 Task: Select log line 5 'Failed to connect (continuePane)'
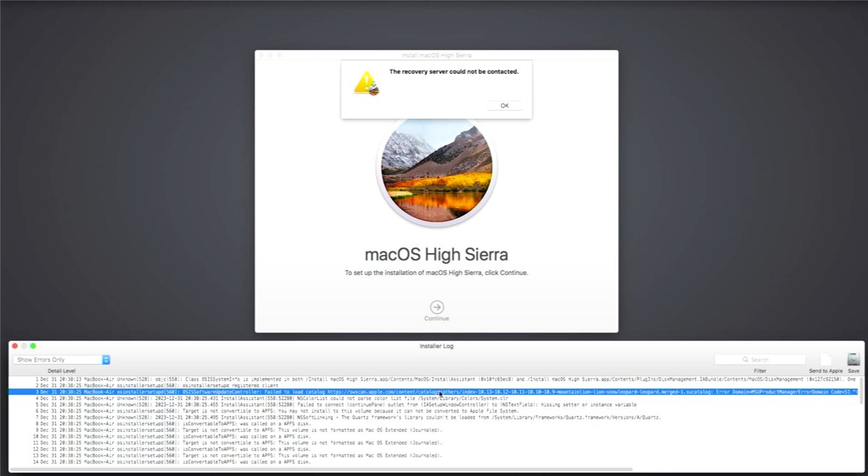pyautogui.click(x=434, y=405)
